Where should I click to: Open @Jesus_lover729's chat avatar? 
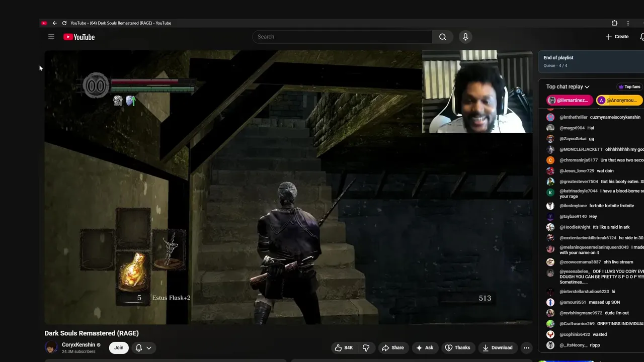[x=550, y=171]
